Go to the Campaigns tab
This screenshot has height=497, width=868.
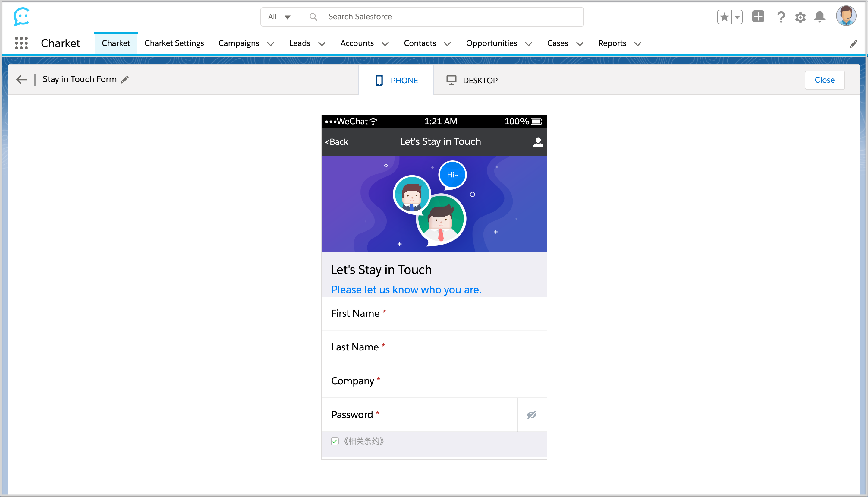tap(239, 43)
